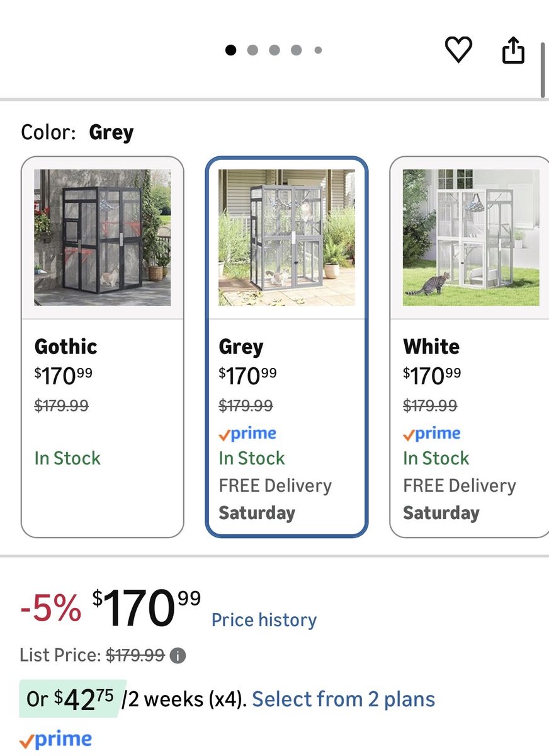
Task: Tap the heart wishlist icon
Action: point(458,49)
